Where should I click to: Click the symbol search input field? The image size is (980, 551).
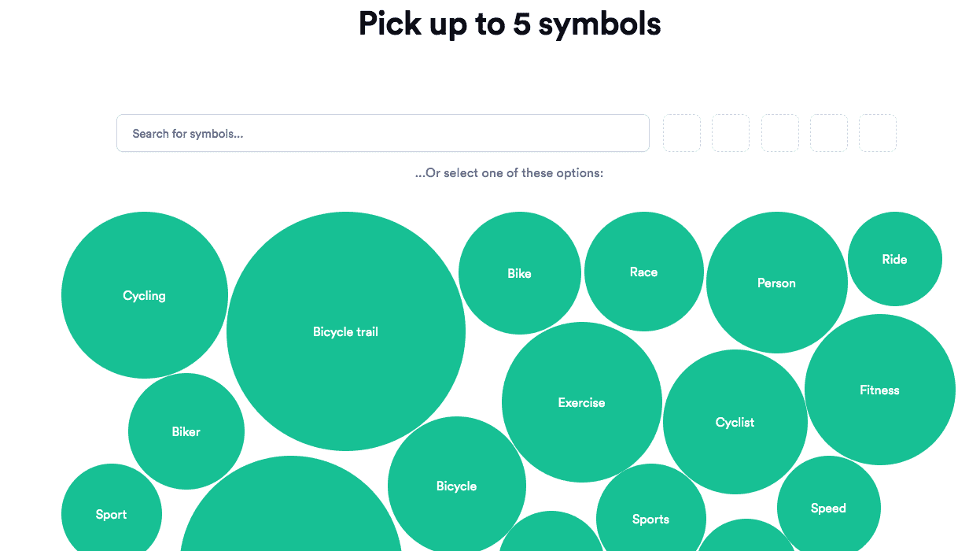382,134
